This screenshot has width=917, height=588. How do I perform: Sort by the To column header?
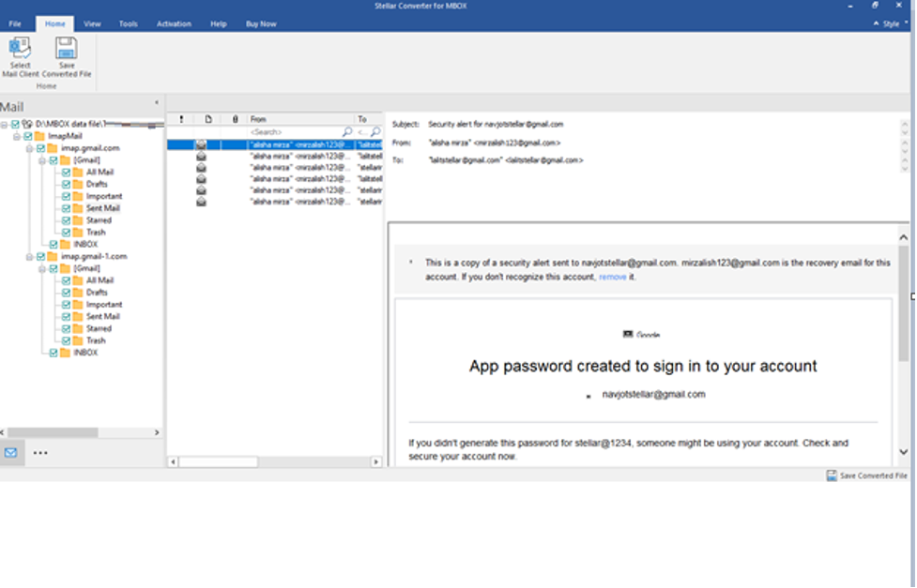369,119
